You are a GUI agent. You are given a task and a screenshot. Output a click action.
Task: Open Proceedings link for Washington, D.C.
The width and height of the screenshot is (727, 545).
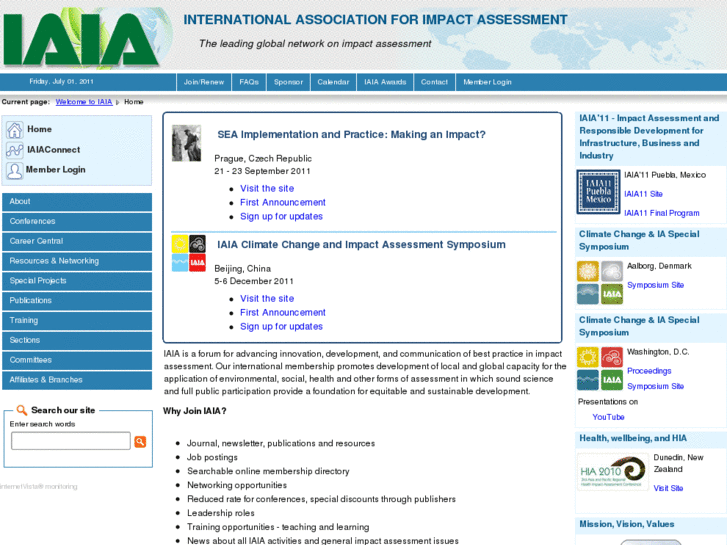tap(649, 371)
